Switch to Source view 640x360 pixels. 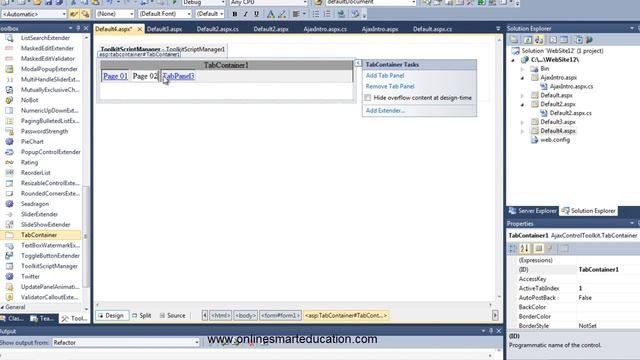[x=172, y=316]
